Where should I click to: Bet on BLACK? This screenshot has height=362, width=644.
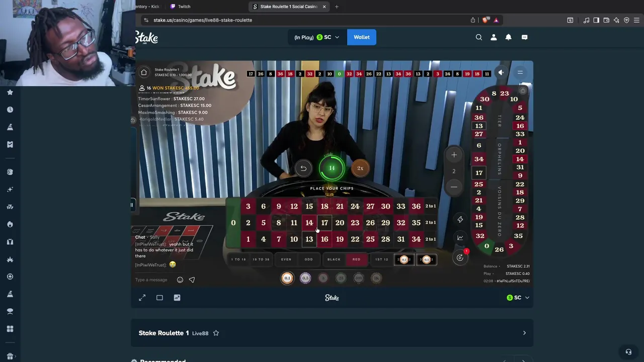pos(334,259)
